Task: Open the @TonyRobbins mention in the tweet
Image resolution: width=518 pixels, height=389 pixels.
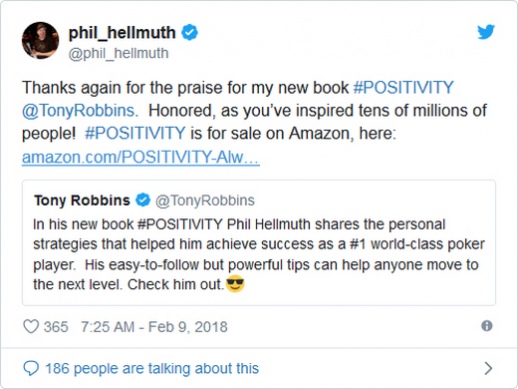Action: pos(80,111)
